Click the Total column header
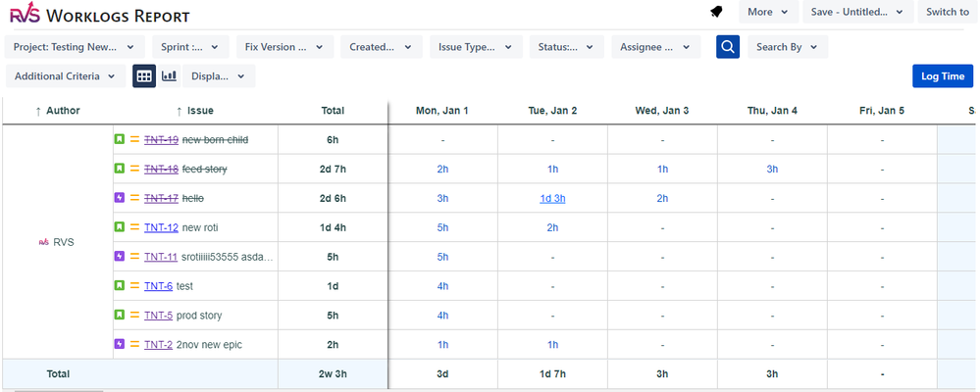The width and height of the screenshot is (980, 392). pos(333,111)
